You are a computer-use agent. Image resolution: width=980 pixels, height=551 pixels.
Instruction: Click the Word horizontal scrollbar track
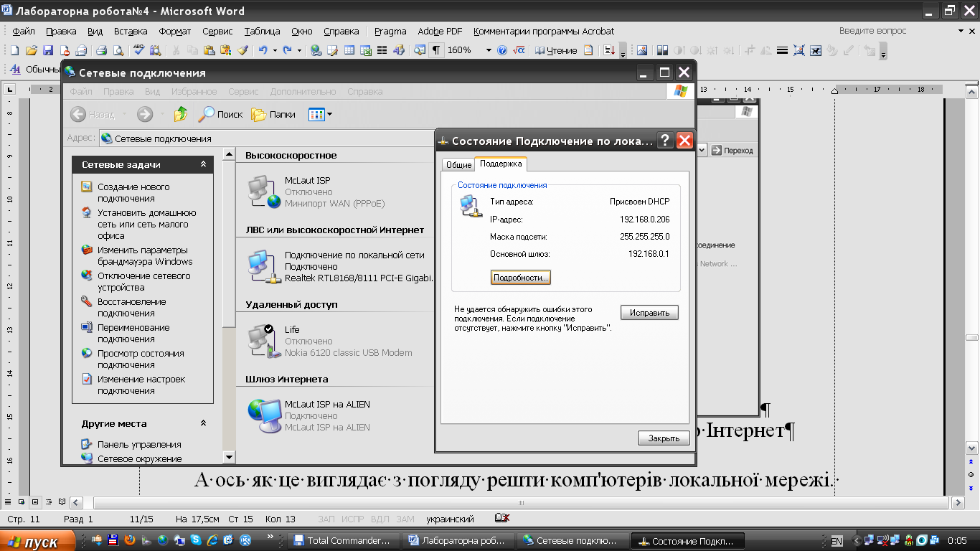(521, 502)
